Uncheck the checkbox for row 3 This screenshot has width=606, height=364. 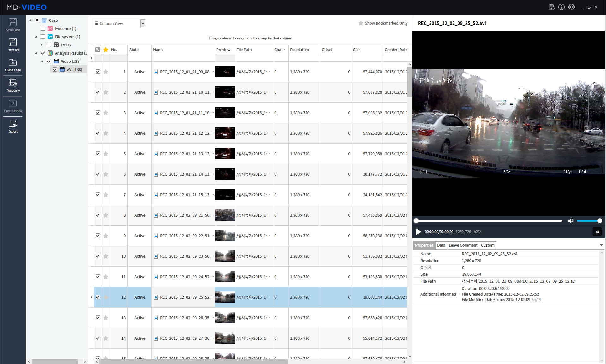(98, 113)
